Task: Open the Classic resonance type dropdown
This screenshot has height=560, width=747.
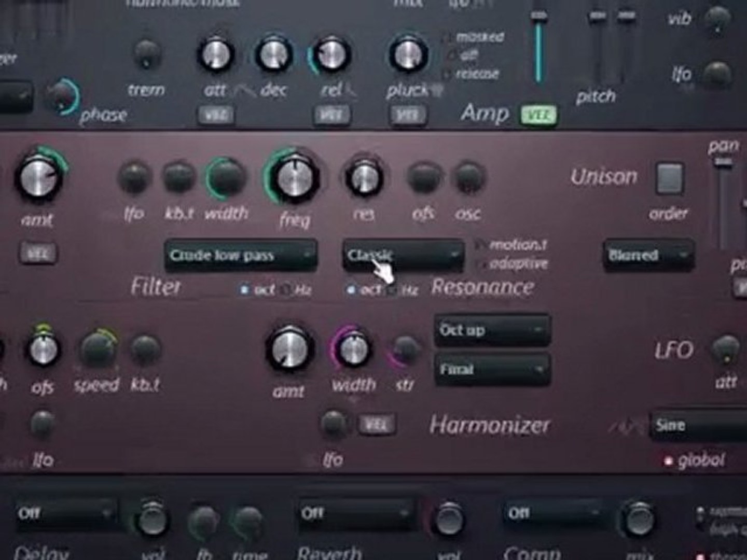Action: 403,255
